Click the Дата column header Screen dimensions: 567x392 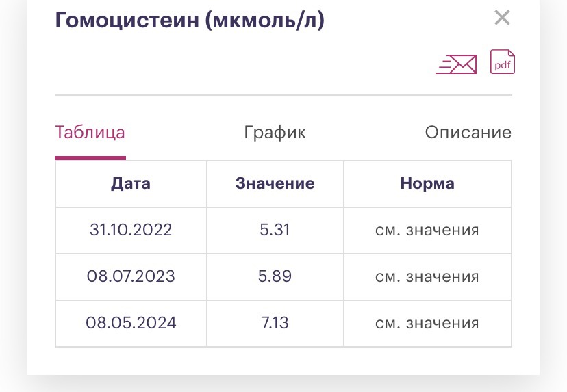tap(131, 183)
